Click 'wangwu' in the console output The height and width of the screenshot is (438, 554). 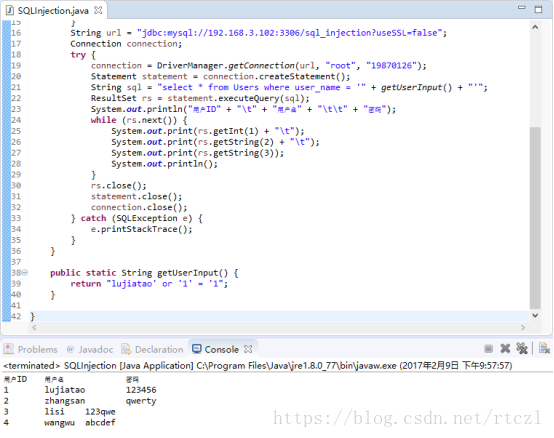point(59,423)
